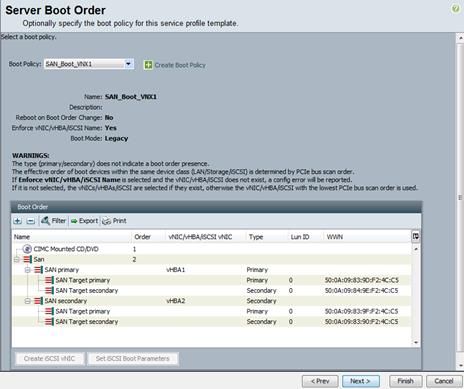This screenshot has width=464, height=389.
Task: Select SAN Target primary icon under SAN secondary
Action: [49, 311]
